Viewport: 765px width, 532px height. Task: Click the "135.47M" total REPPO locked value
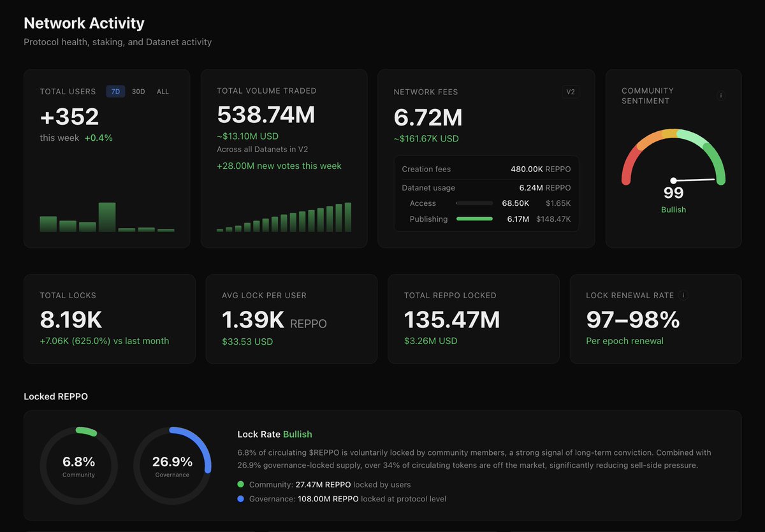pos(452,320)
